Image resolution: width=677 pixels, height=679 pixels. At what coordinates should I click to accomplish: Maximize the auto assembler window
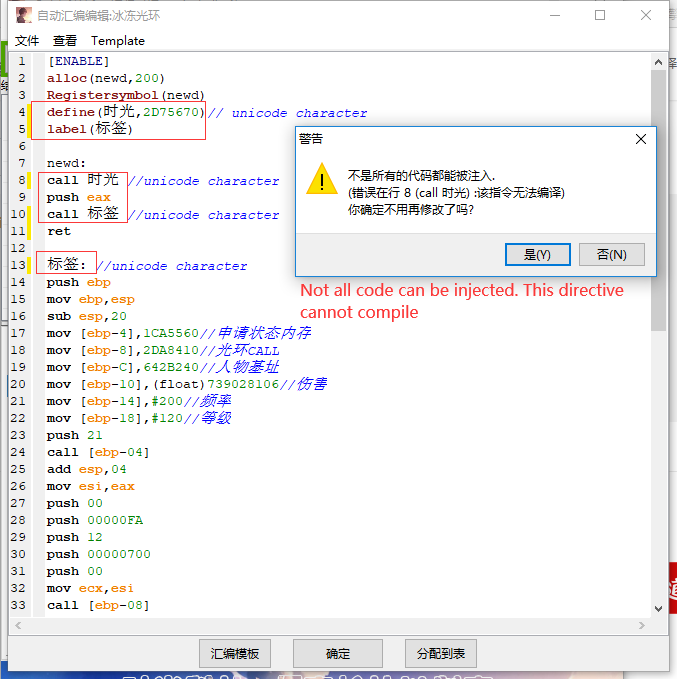(x=600, y=15)
